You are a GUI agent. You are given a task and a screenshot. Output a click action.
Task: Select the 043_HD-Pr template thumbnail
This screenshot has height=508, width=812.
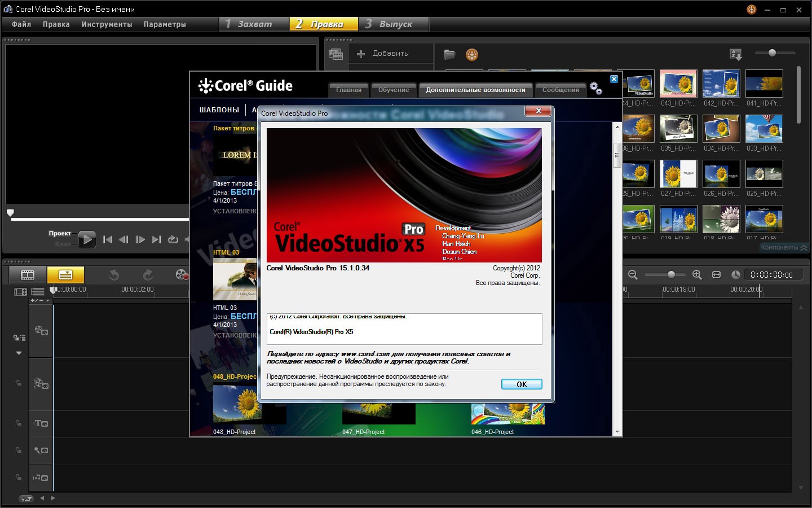pyautogui.click(x=678, y=84)
